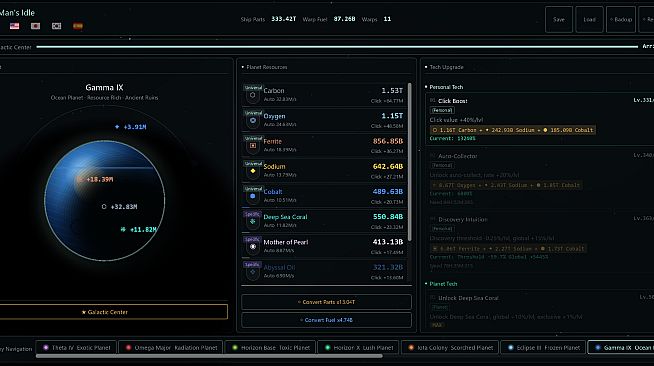The width and height of the screenshot is (654, 366).
Task: Click the Planet Resources vertical scrollbar
Action: pyautogui.click(x=410, y=162)
